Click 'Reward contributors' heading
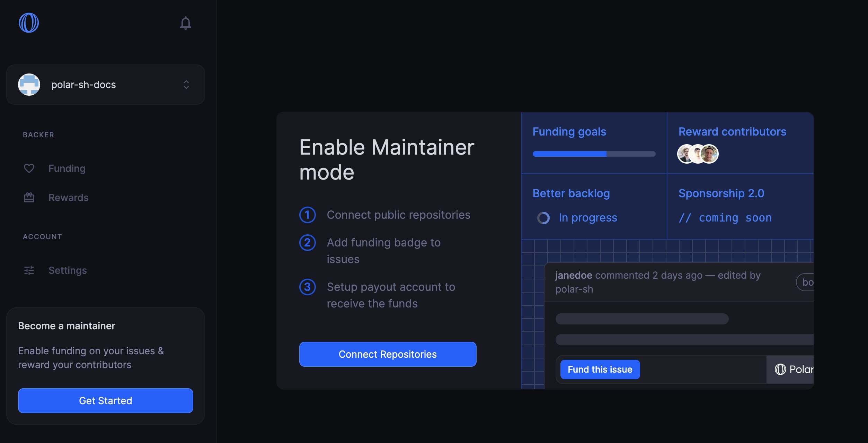Screen dimensions: 868x443 pyautogui.click(x=733, y=132)
